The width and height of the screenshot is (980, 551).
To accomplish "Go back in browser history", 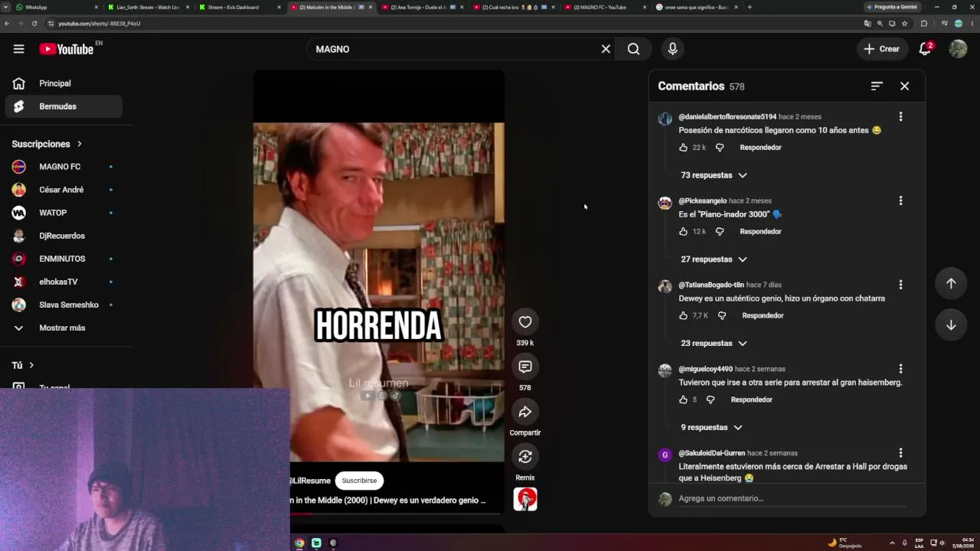I will [x=7, y=24].
